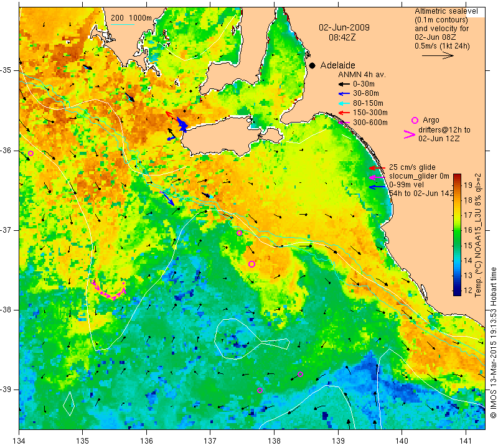
Task: Click the 200 1000m isobath label
Action: 131,18
